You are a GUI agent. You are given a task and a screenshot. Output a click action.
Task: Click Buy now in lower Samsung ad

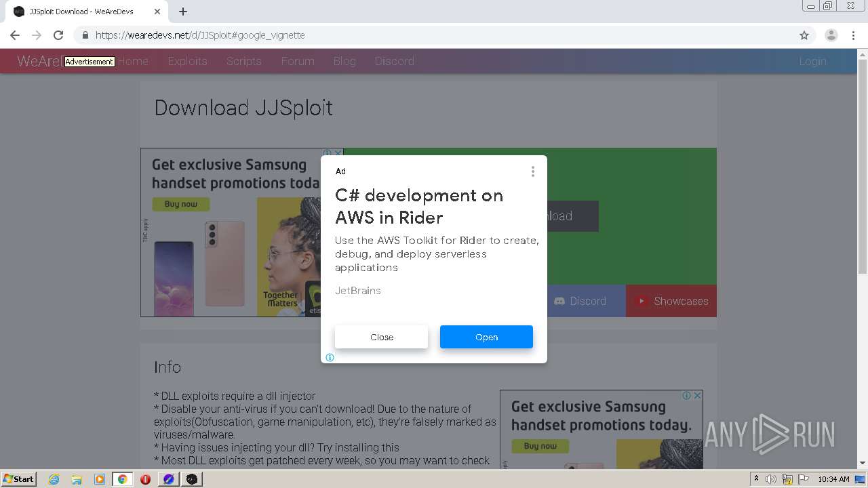540,446
